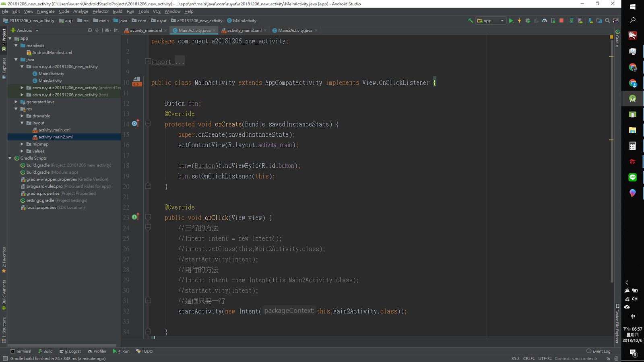Expand the folded import block at line 3

(148, 61)
